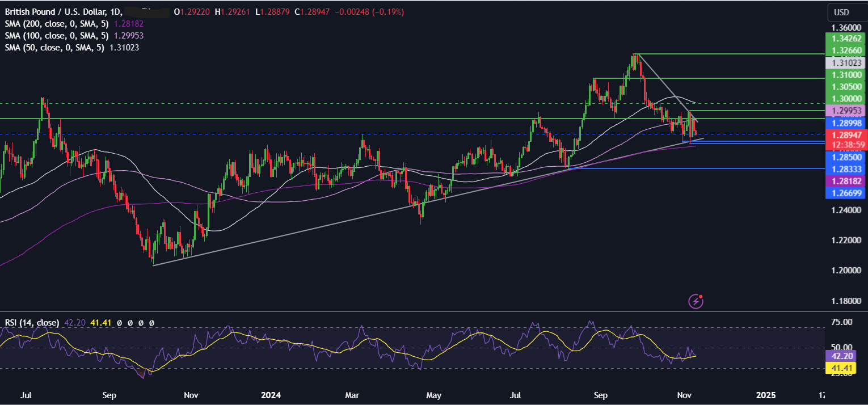Select the RSI (14, close) indicator legend
The image size is (868, 405).
(32, 323)
